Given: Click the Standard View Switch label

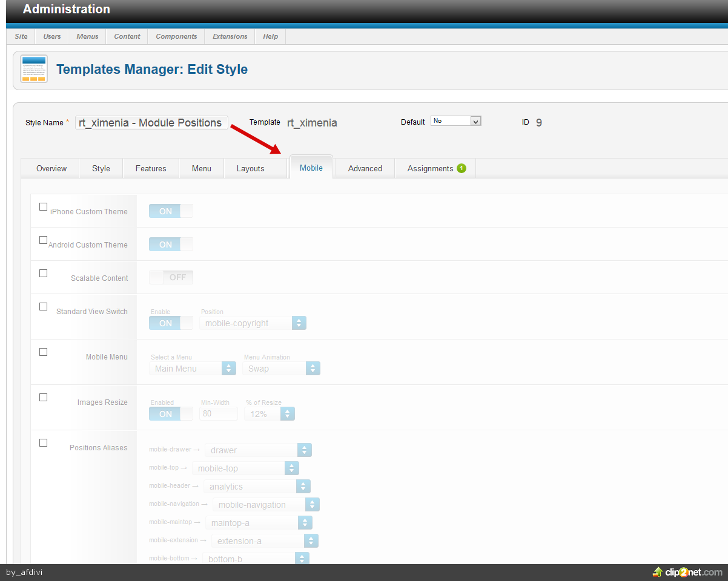Looking at the screenshot, I should coord(92,312).
